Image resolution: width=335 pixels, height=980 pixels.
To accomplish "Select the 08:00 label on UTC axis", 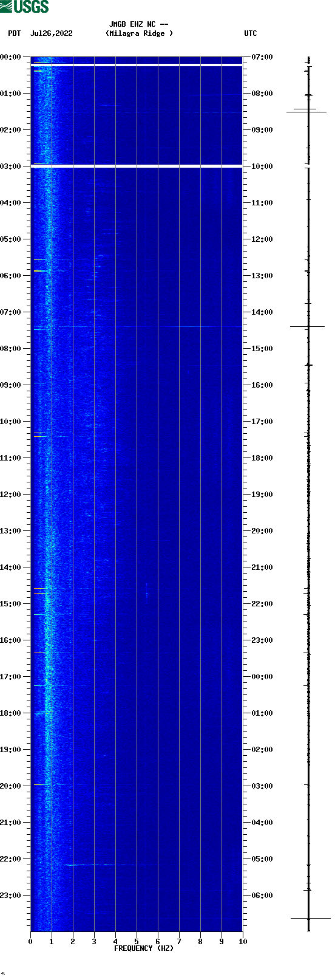I will tap(262, 94).
